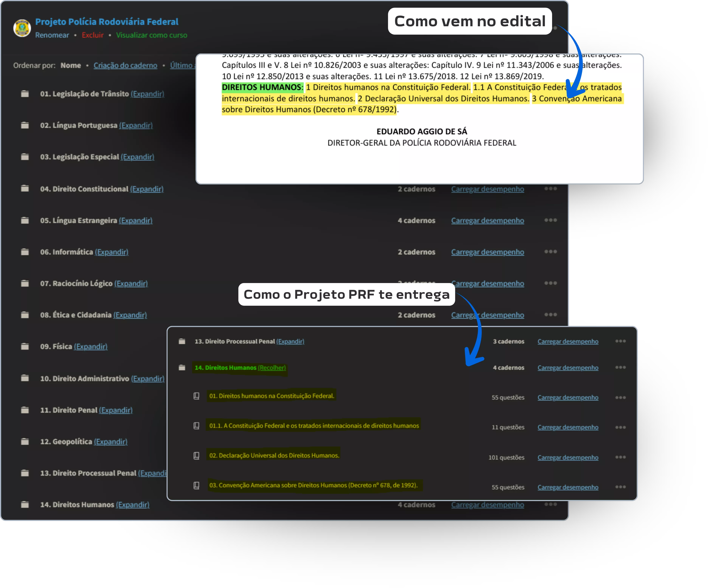
Task: Click notebook icon for Direitos humanos na Constituição
Action: click(196, 396)
